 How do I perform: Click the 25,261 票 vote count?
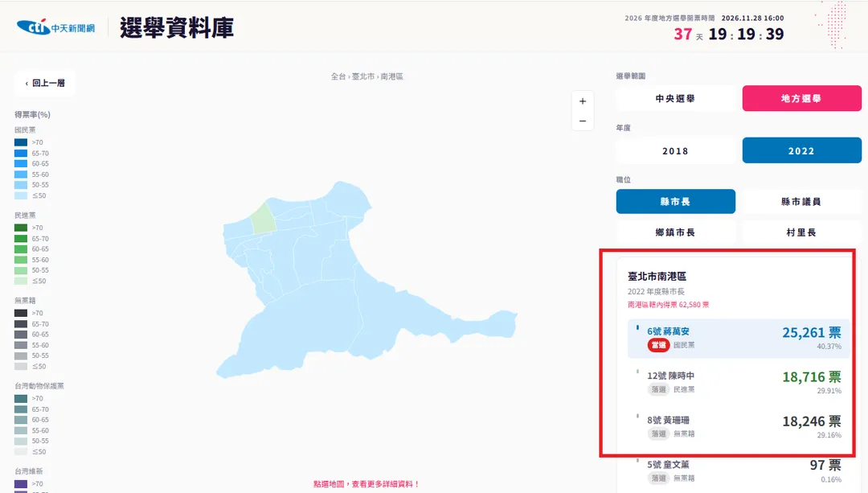tap(812, 332)
